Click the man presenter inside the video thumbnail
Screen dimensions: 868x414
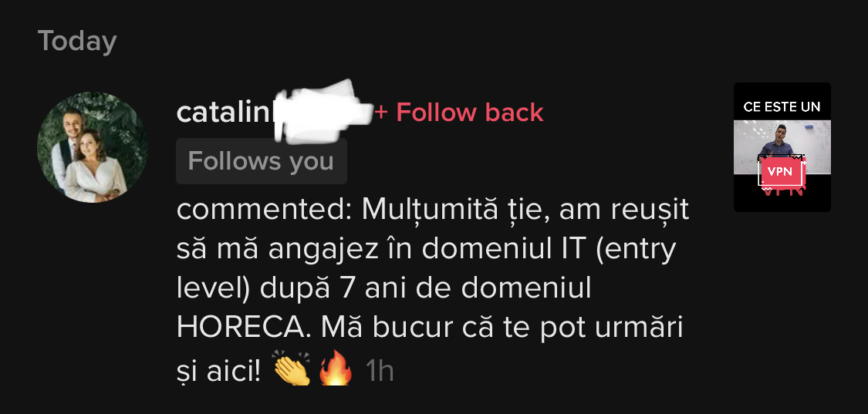click(781, 142)
